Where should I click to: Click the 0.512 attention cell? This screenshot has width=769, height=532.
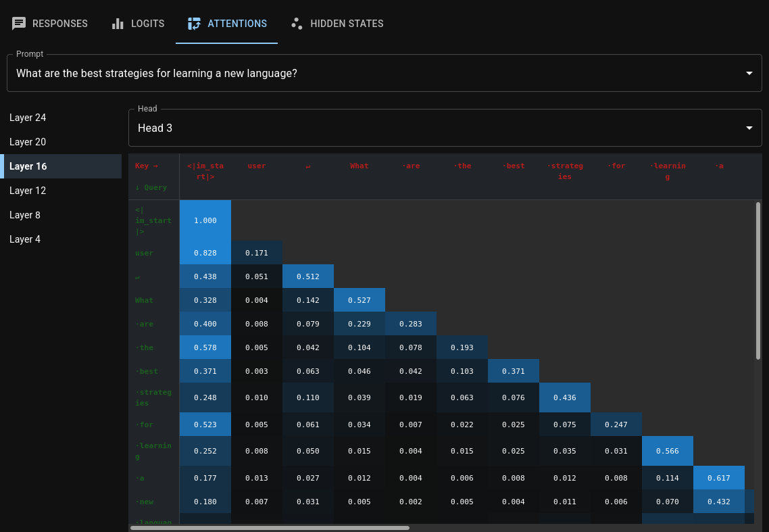click(x=308, y=276)
